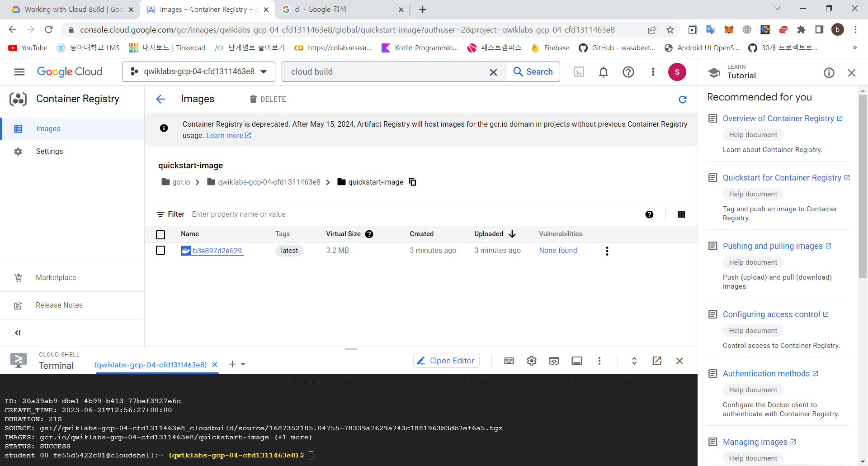
Task: Show more bookmarks chevron
Action: (854, 48)
